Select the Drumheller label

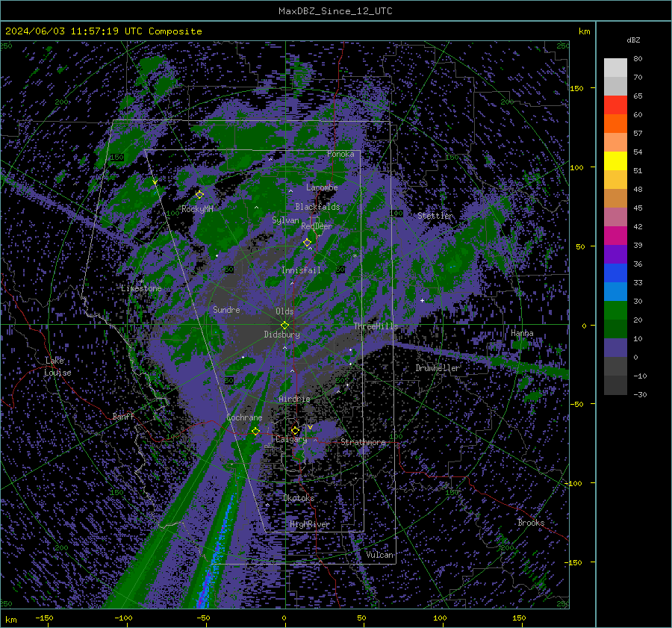tap(438, 368)
